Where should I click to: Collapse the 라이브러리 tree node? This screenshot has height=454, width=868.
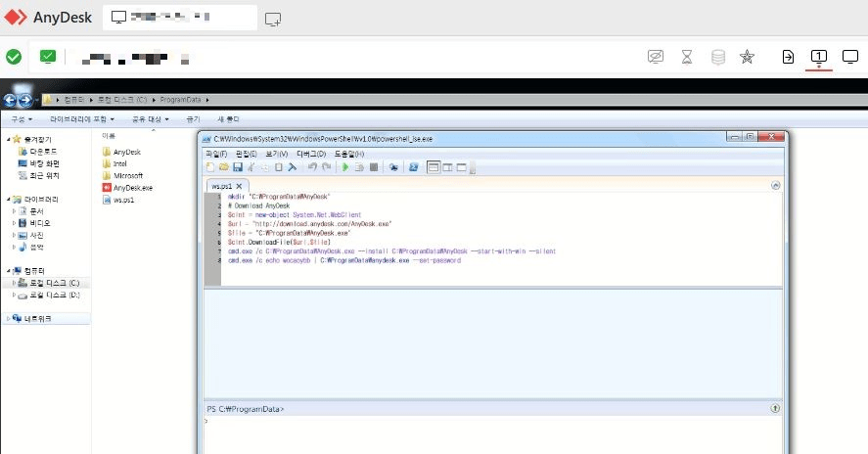[8, 200]
